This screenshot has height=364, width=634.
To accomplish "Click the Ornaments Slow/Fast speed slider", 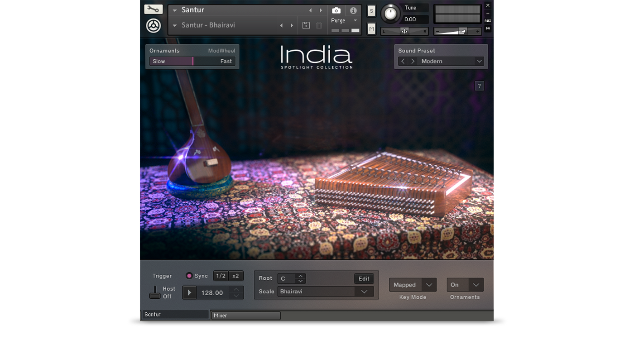I will coord(192,61).
